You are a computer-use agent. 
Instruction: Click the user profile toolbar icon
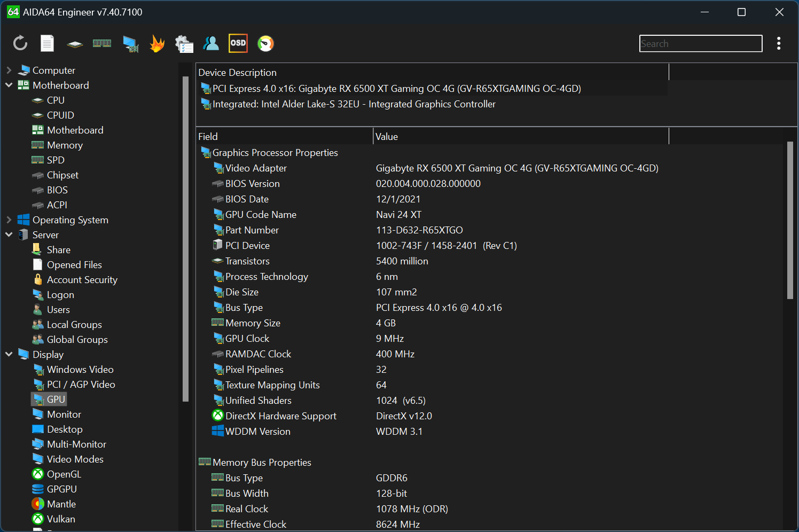point(211,43)
